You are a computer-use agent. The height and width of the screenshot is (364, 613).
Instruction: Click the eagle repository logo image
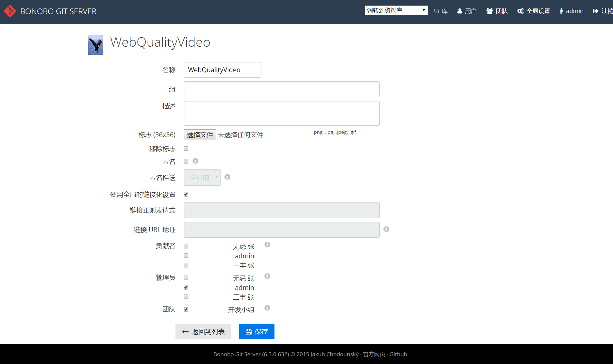[x=95, y=45]
